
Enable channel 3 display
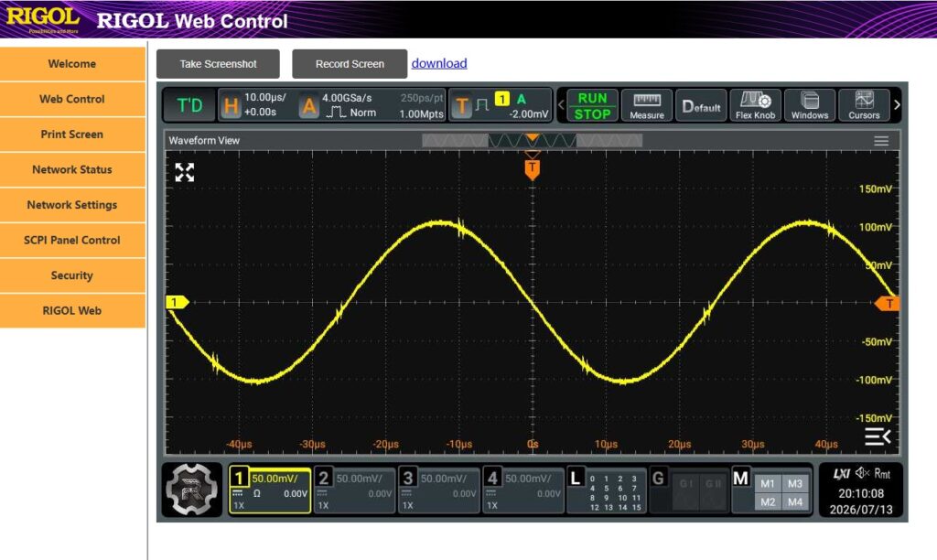click(438, 490)
